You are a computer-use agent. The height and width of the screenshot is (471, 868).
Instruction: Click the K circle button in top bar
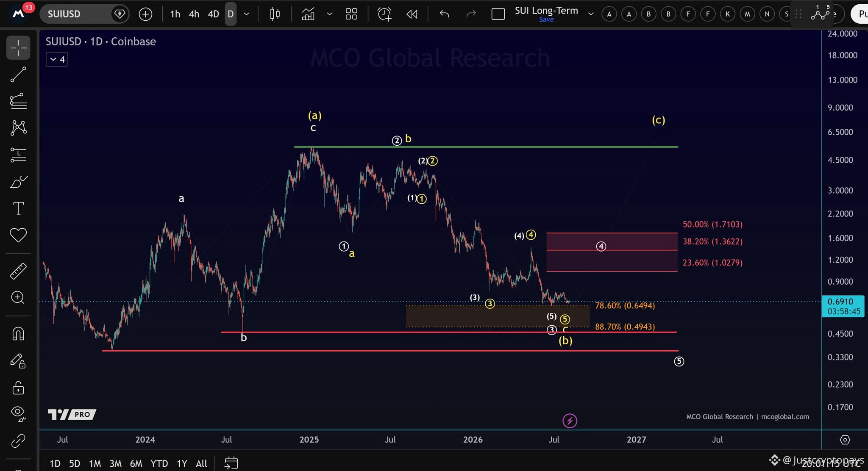point(728,14)
